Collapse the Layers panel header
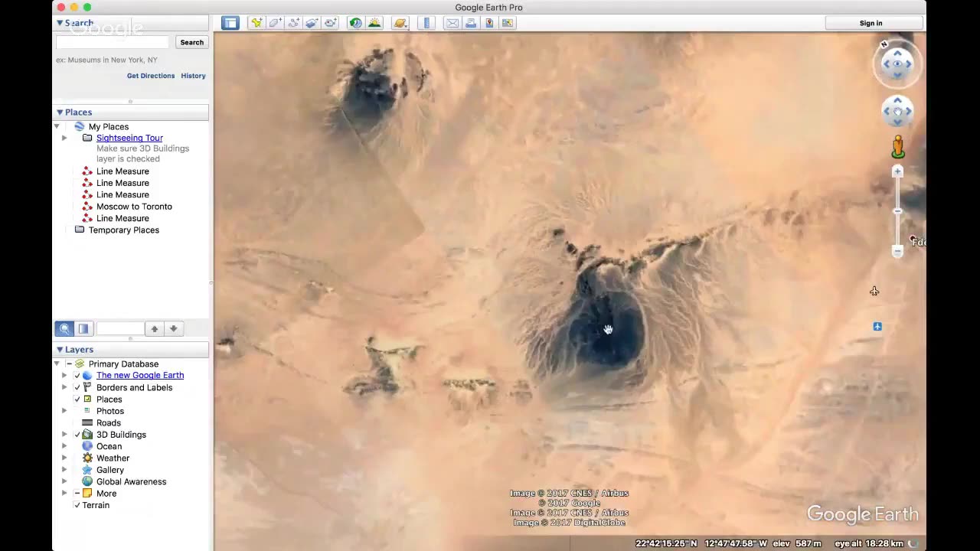 click(x=60, y=350)
